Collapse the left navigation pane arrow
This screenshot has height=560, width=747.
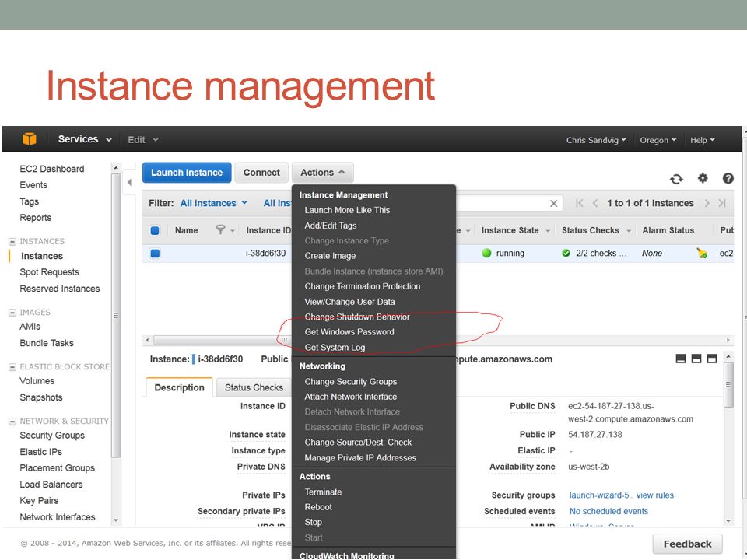(x=129, y=182)
